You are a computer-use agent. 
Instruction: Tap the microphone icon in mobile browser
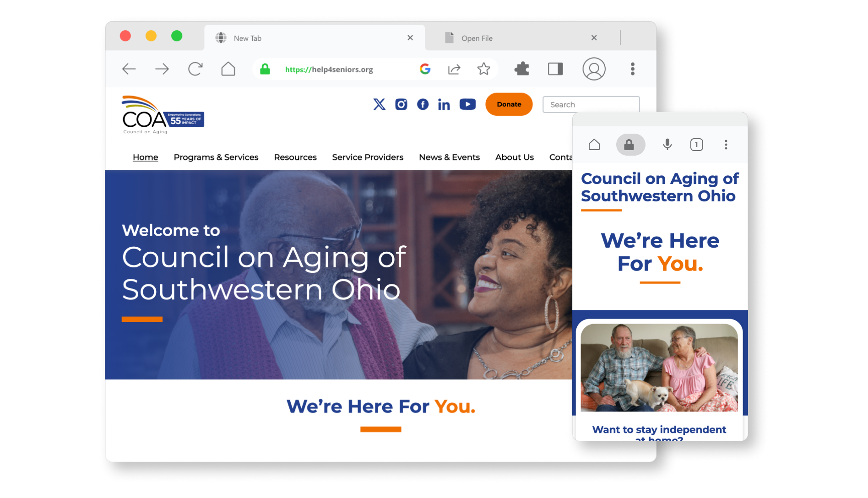pyautogui.click(x=667, y=145)
